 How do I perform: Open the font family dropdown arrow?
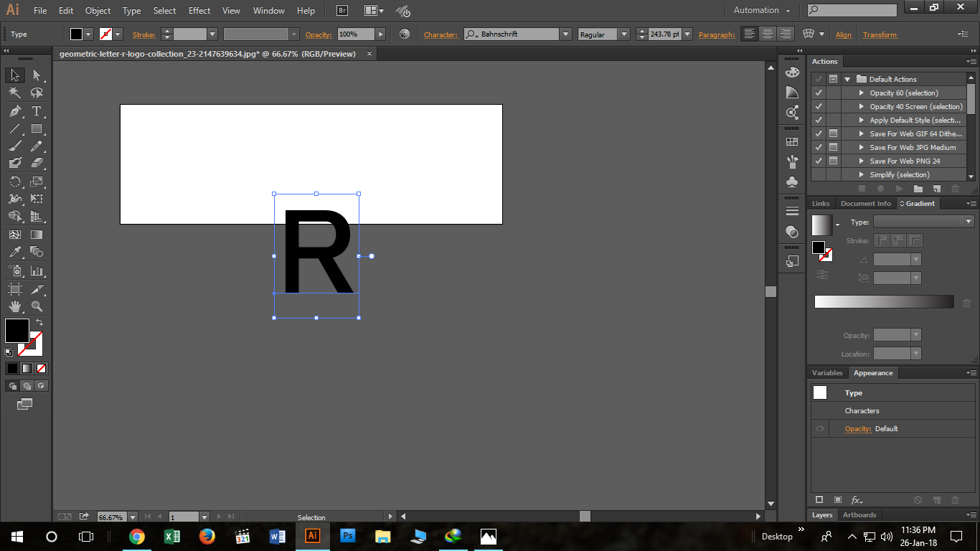565,34
